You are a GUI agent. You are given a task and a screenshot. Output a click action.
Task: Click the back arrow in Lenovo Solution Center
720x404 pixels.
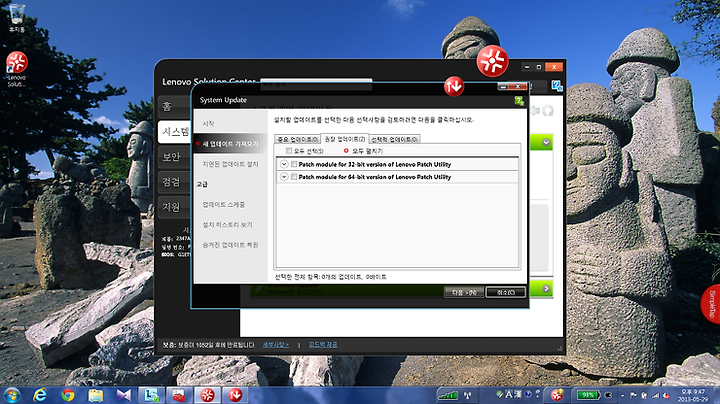[x=534, y=111]
